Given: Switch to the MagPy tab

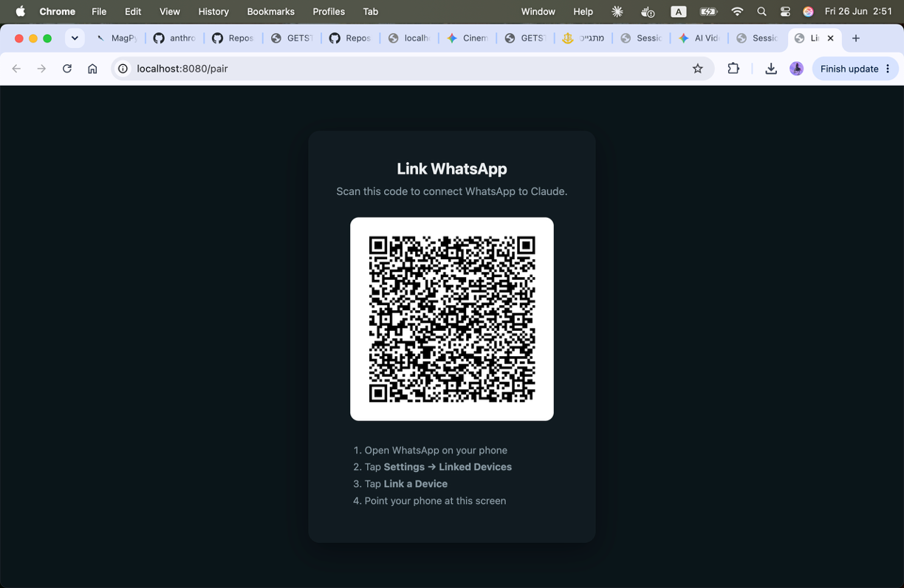Looking at the screenshot, I should click(x=117, y=38).
